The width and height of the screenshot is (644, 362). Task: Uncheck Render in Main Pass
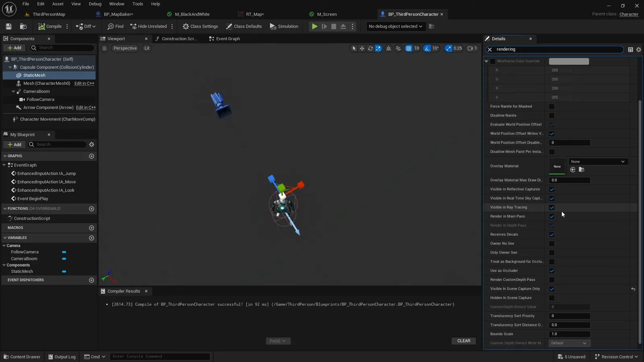[x=551, y=216]
